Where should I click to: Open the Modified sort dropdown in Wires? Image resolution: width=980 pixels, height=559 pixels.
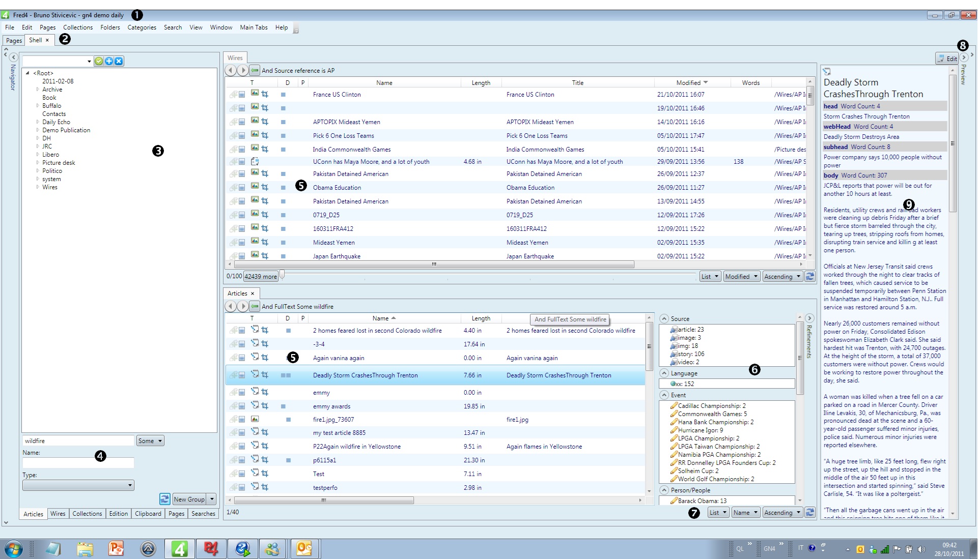742,277
